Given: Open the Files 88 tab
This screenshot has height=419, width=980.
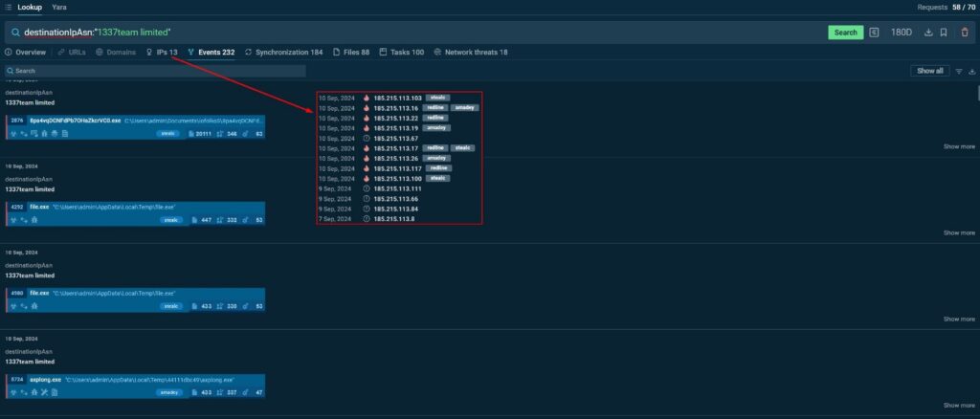Looking at the screenshot, I should click(351, 53).
